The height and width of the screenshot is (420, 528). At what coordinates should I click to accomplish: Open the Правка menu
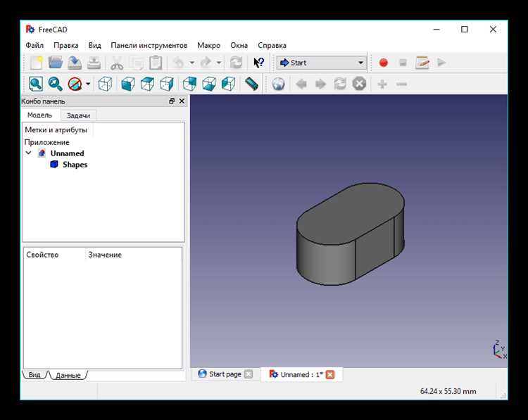point(66,46)
